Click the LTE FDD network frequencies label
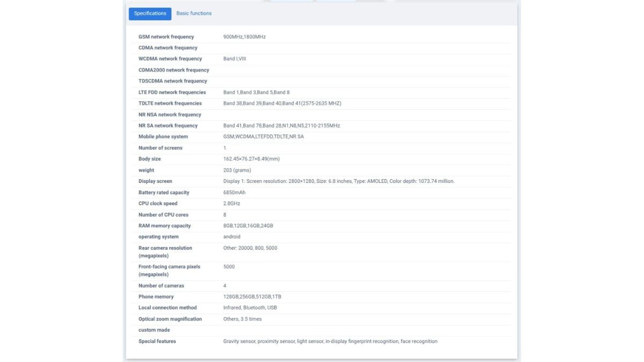 (172, 92)
